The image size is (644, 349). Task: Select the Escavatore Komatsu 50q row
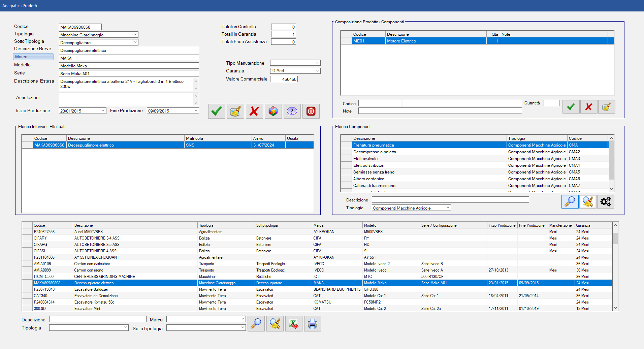94,302
